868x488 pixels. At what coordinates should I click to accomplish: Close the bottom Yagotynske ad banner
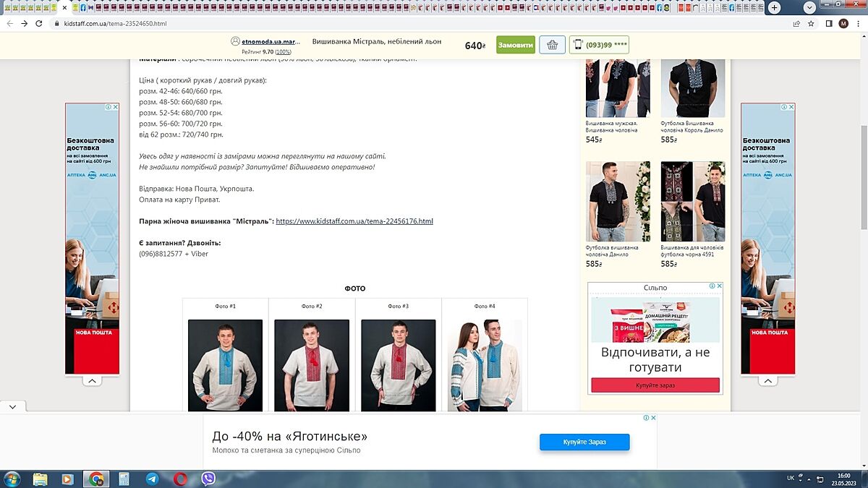tap(652, 418)
